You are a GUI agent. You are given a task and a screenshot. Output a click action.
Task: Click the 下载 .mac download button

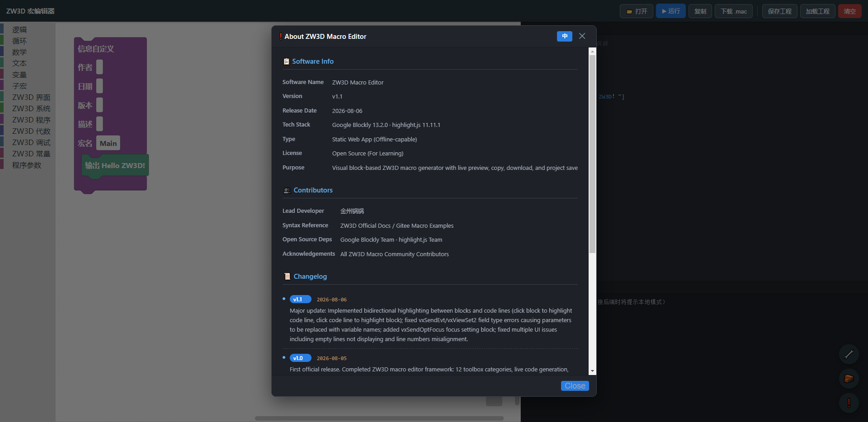tap(734, 11)
